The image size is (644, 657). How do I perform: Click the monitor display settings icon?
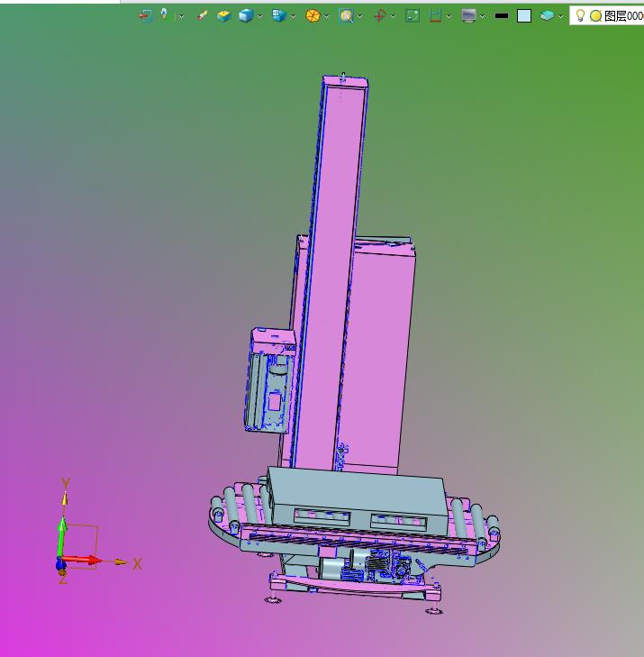(x=468, y=16)
